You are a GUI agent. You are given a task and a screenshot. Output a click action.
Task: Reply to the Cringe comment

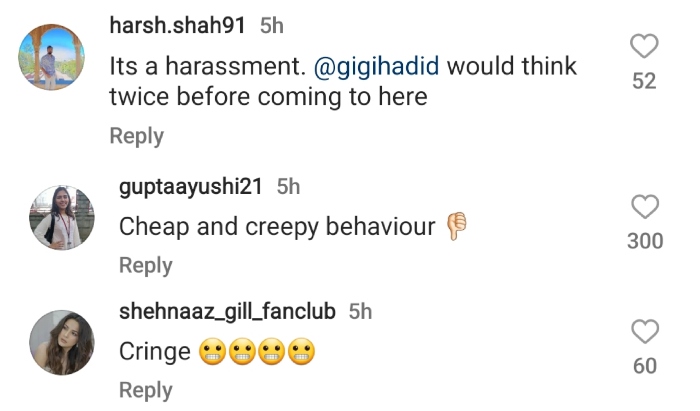point(146,390)
